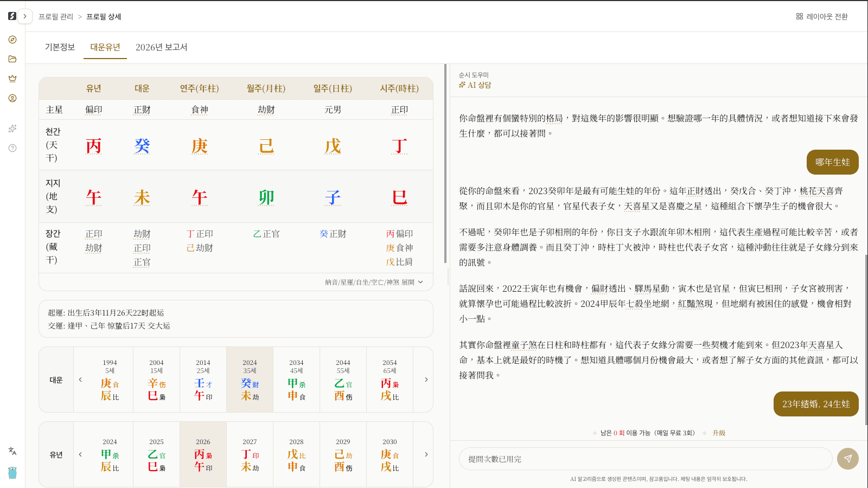This screenshot has height=488, width=868.
Task: Switch to the 2026년 보고서 tab
Action: click(161, 47)
